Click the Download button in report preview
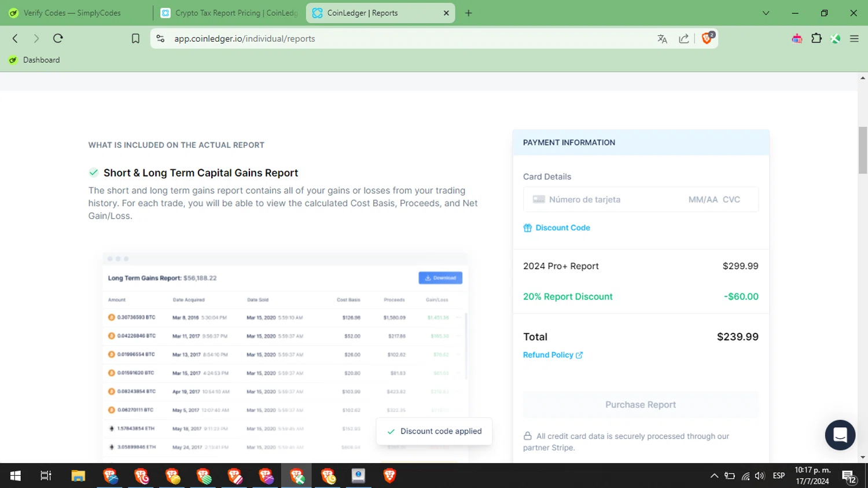 click(440, 278)
